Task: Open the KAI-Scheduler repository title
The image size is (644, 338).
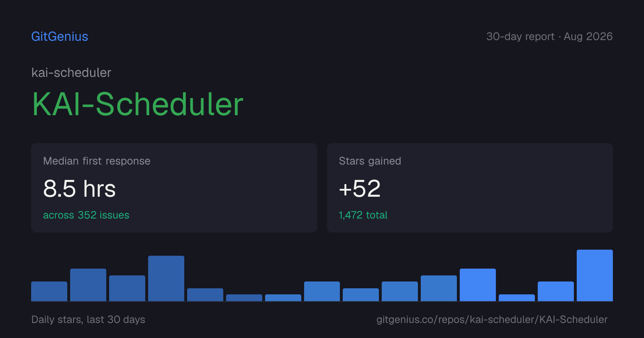Action: 138,104
